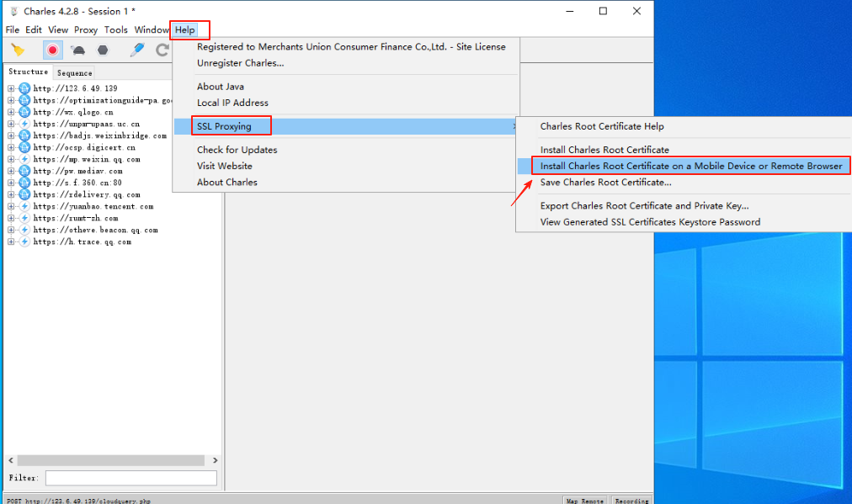This screenshot has height=504, width=852.
Task: Choose Save Charles Root Certificate...
Action: (x=606, y=182)
